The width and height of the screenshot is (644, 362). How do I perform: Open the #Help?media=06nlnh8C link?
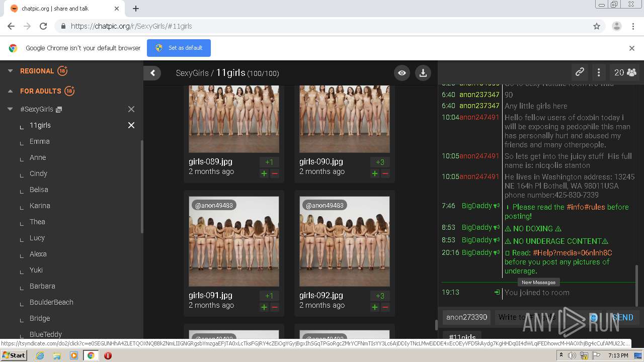click(573, 252)
